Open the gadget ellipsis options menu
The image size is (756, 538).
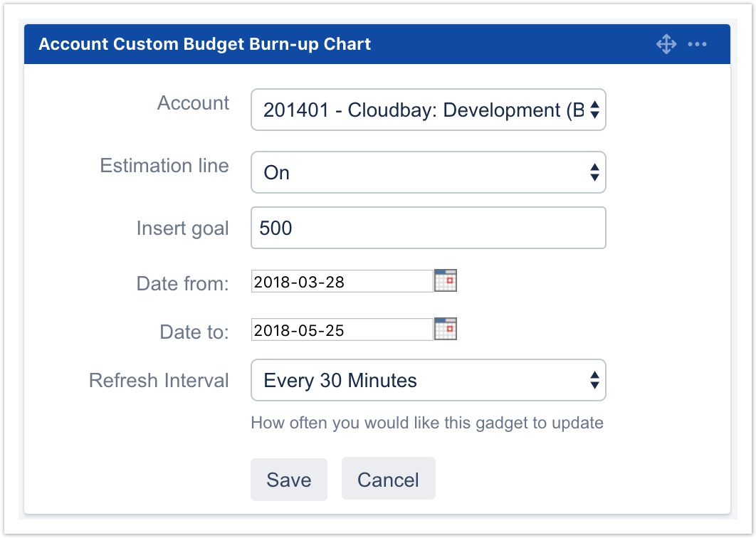click(x=697, y=45)
